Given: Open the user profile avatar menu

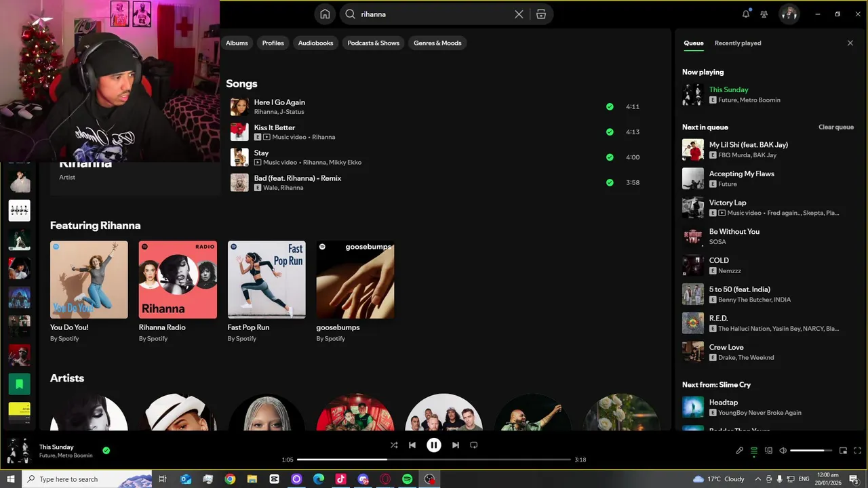Looking at the screenshot, I should [789, 14].
